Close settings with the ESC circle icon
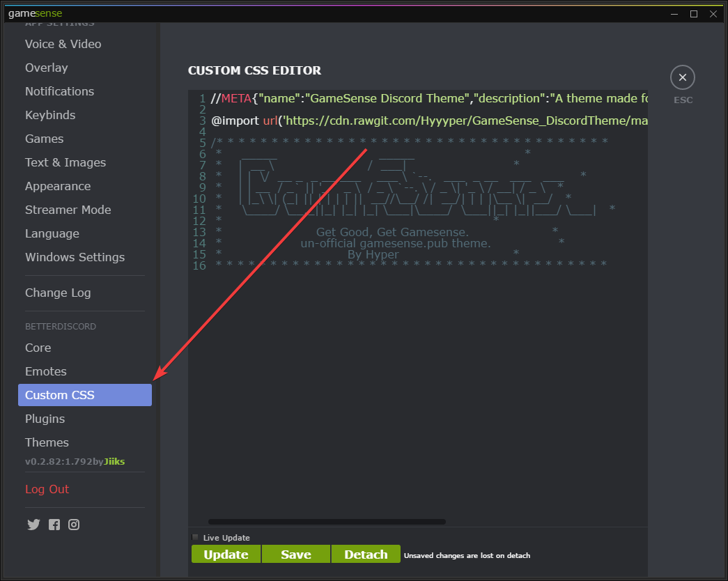The width and height of the screenshot is (728, 581). click(x=682, y=77)
